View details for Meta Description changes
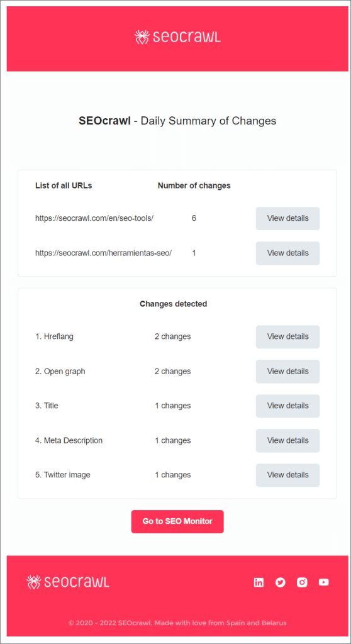Screen dimensions: 351x644 pos(287,440)
